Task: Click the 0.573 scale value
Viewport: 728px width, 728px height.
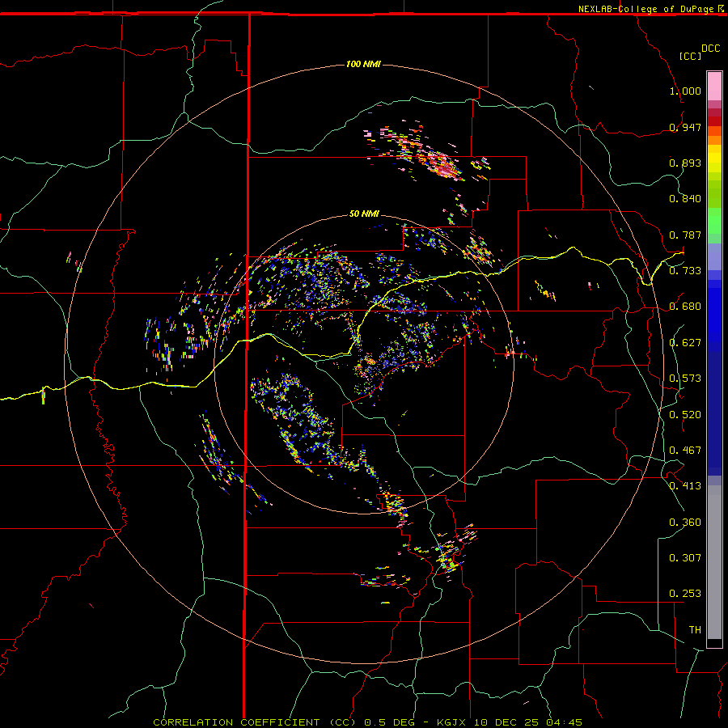Action: pyautogui.click(x=685, y=379)
